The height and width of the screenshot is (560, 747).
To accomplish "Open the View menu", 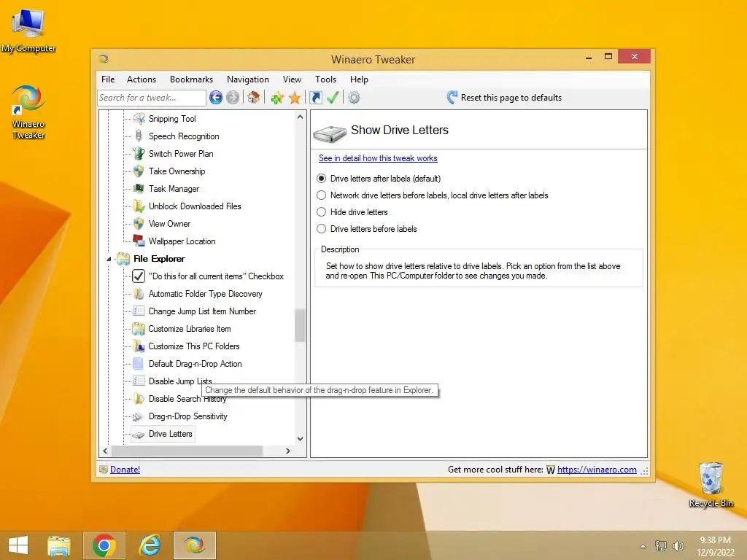I will click(x=292, y=79).
